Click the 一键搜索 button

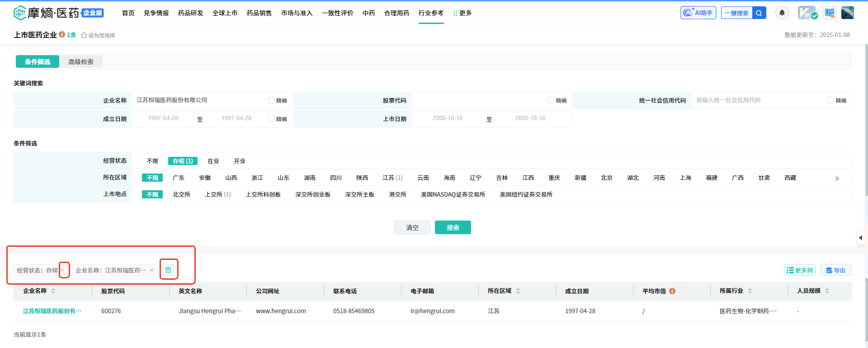point(737,13)
